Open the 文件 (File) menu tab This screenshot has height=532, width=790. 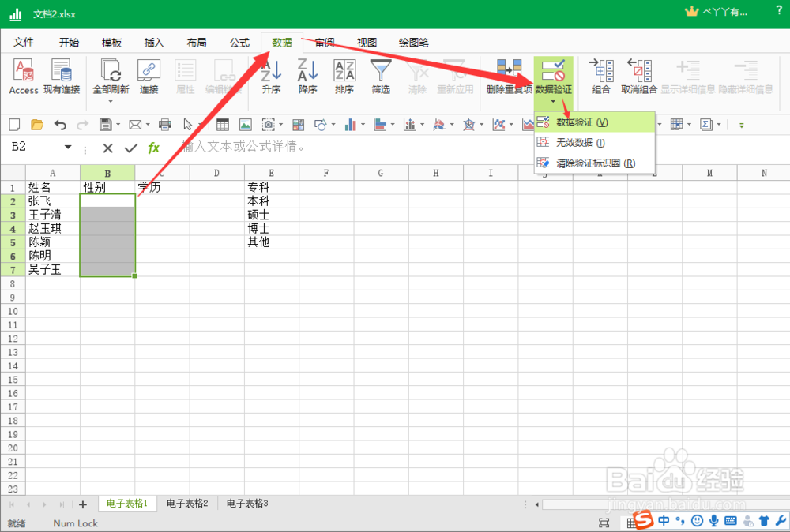pos(24,43)
